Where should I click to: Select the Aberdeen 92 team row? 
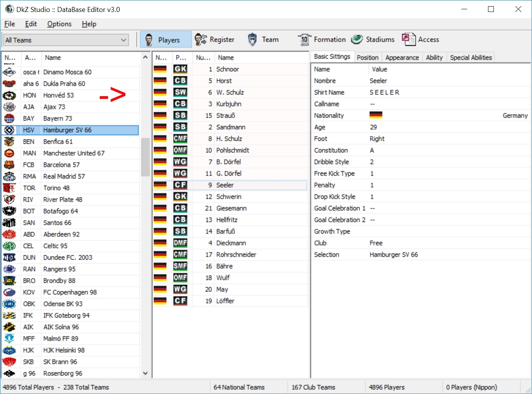click(x=71, y=234)
